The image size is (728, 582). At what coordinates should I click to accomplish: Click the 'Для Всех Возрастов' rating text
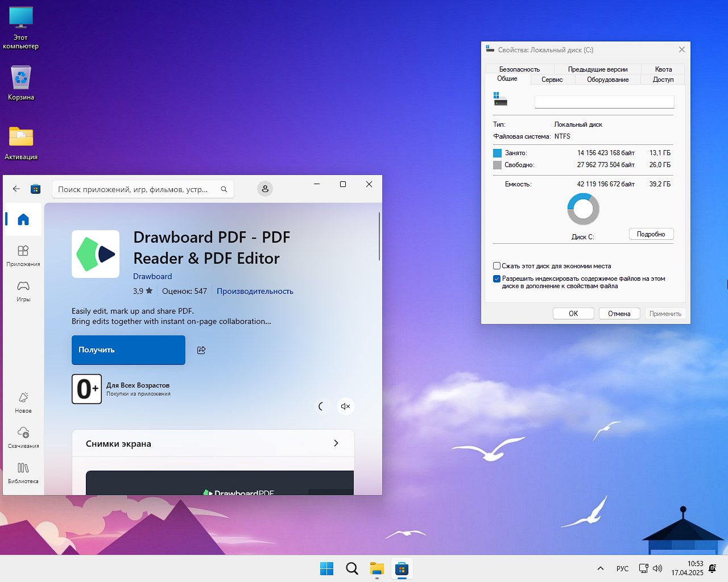138,385
